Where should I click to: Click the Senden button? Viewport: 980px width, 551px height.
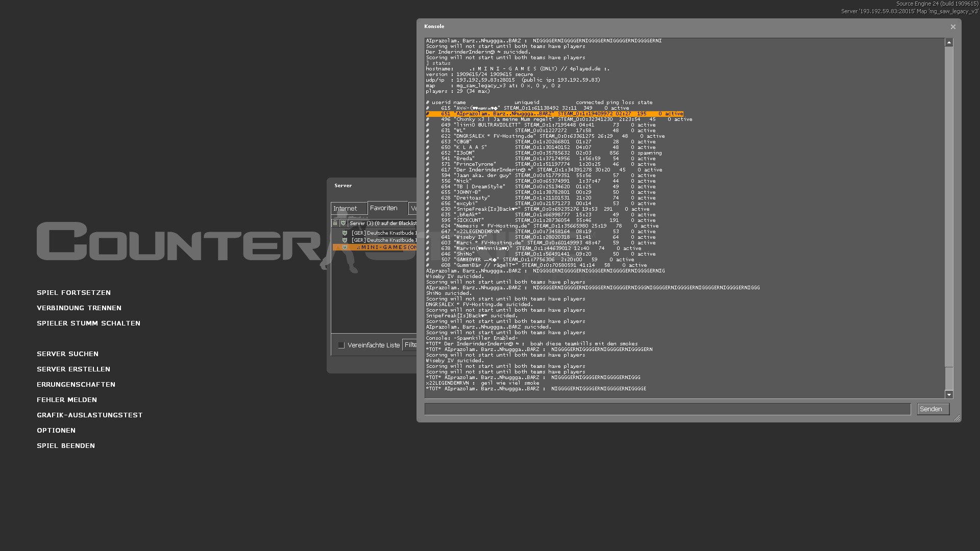[x=933, y=409]
